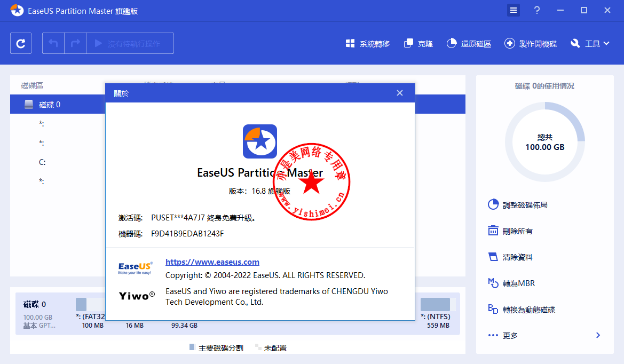Viewport: 624px width, 364px height.
Task: Open the 克隆 clone tool
Action: click(418, 43)
